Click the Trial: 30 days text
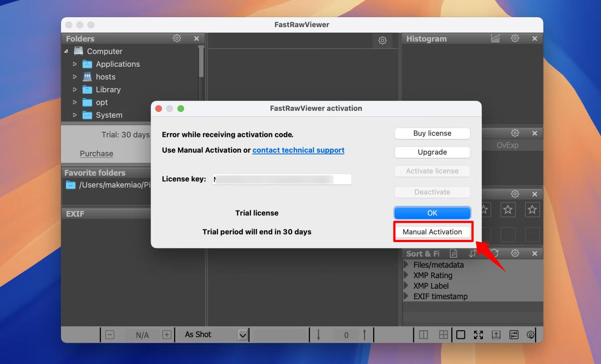 coord(126,135)
